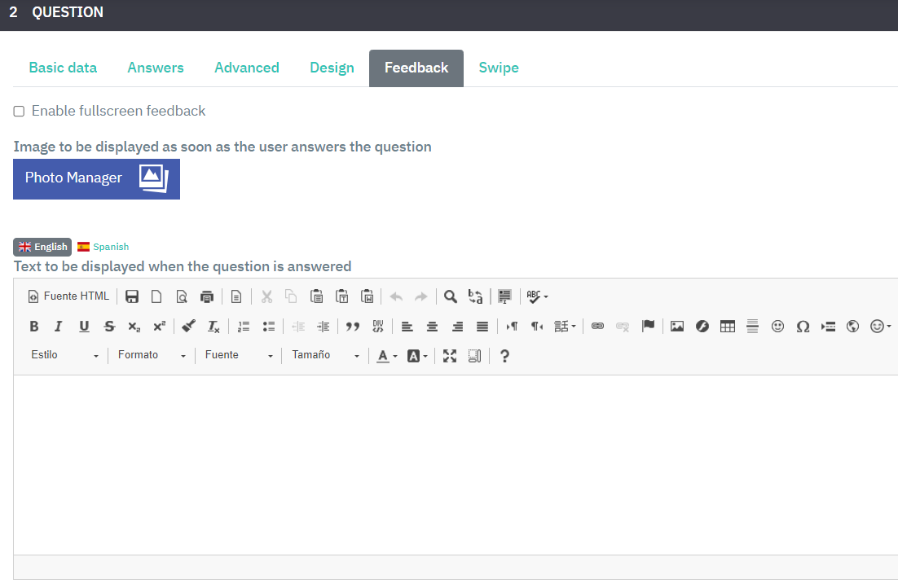Switch to the Basic data tab
898x588 pixels.
(x=63, y=68)
